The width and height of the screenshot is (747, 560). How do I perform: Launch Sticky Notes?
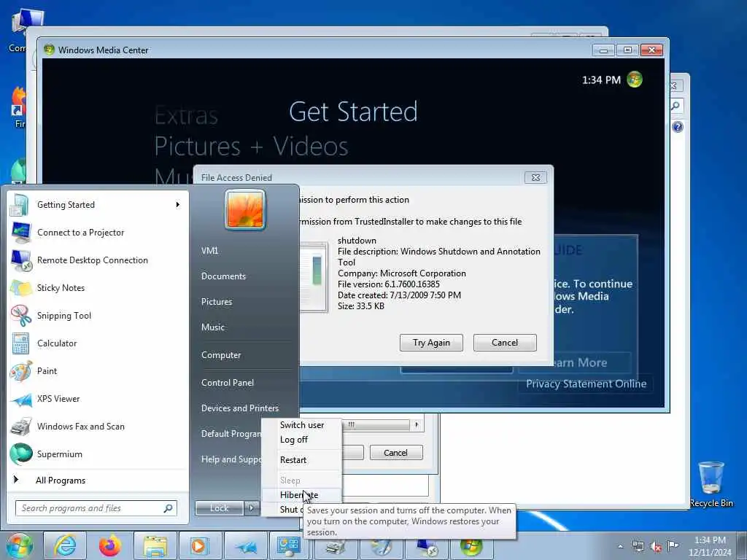tap(98, 287)
